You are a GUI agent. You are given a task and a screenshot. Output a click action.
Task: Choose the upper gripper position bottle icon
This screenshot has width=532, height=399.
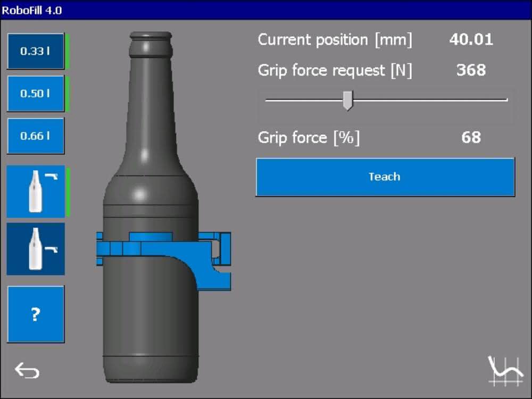coord(36,192)
